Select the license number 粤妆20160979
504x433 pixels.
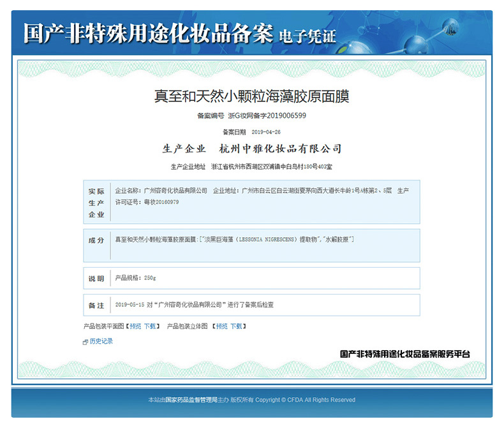point(161,202)
